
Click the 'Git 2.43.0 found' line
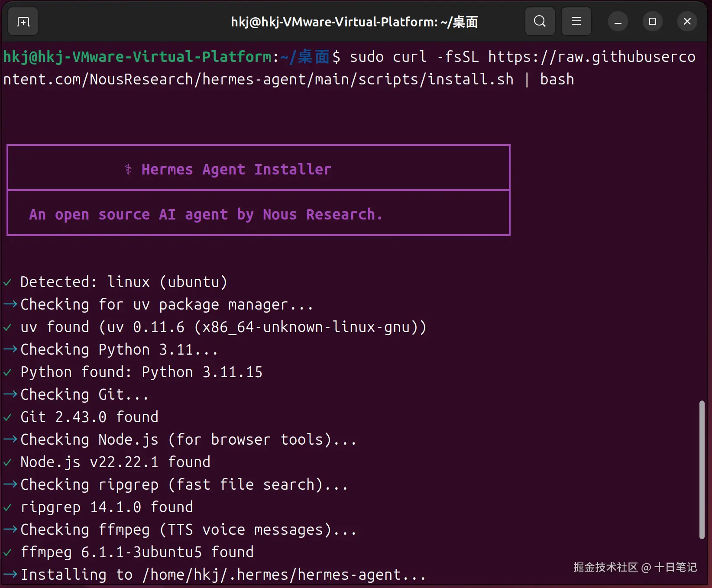(89, 417)
